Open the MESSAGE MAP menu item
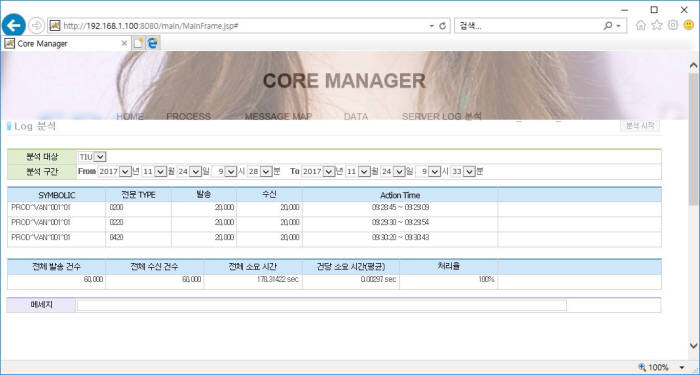700x375 pixels. tap(278, 117)
